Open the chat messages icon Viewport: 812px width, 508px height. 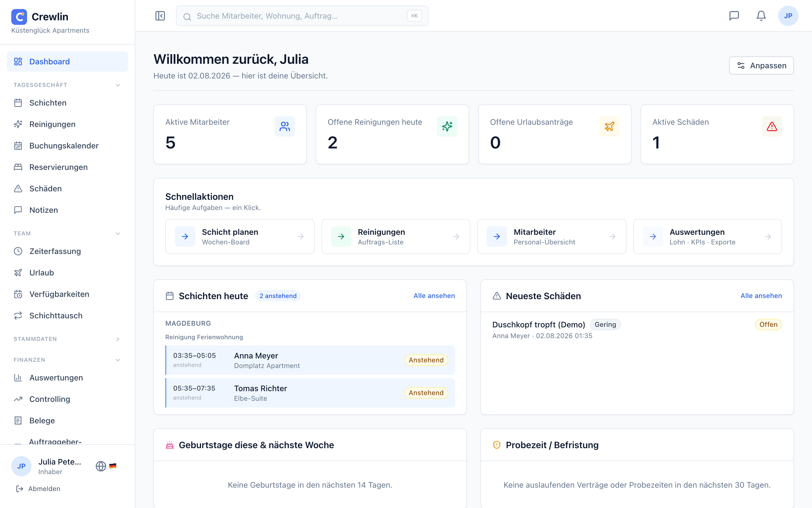734,16
